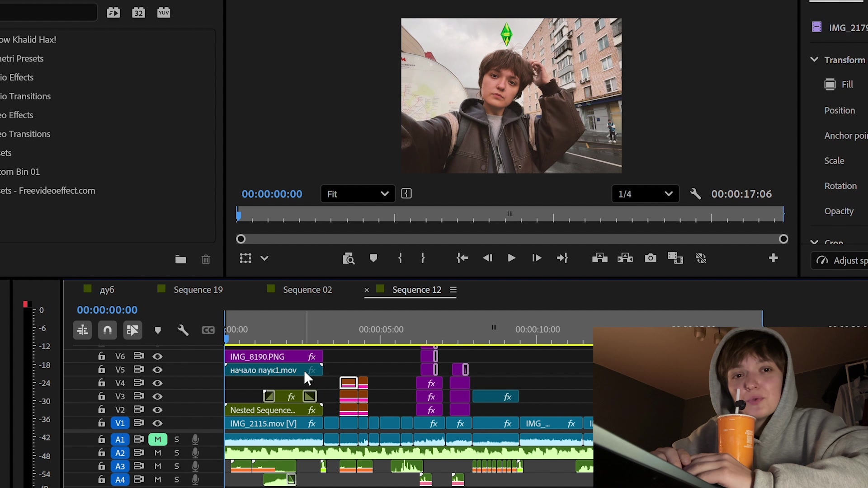Click the Mark Out bracket icon
This screenshot has height=488, width=868.
point(423,258)
